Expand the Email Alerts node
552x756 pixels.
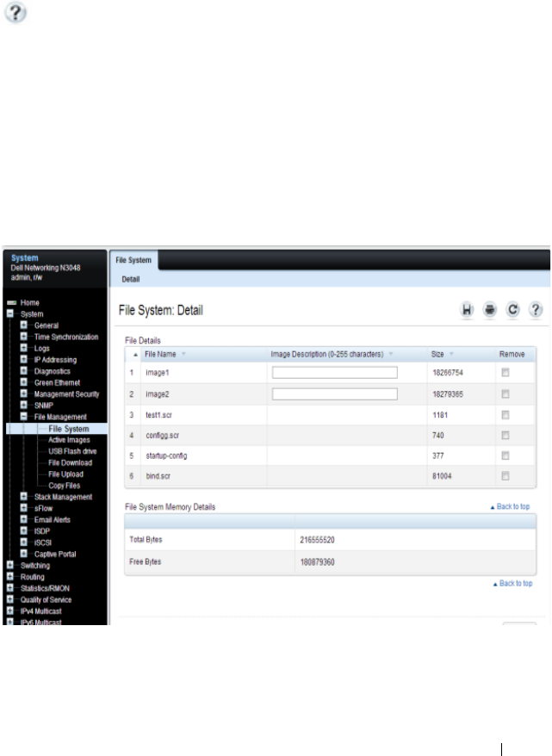pos(23,519)
